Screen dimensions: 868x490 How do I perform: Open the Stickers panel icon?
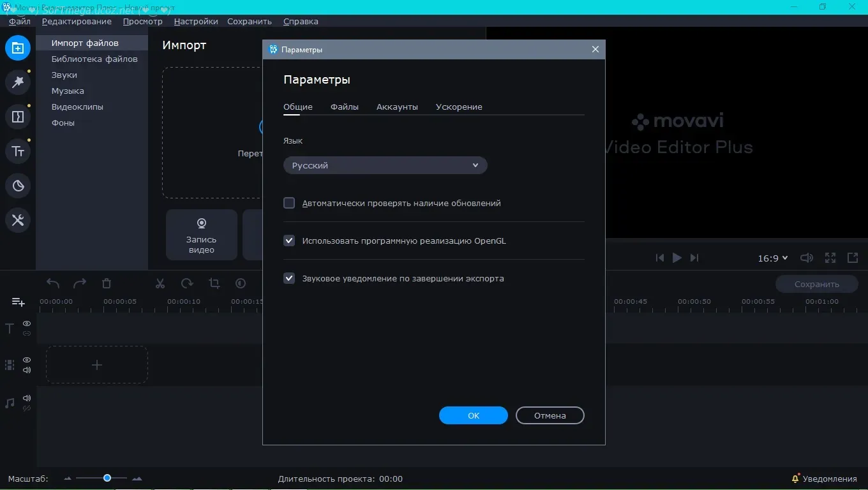[18, 186]
